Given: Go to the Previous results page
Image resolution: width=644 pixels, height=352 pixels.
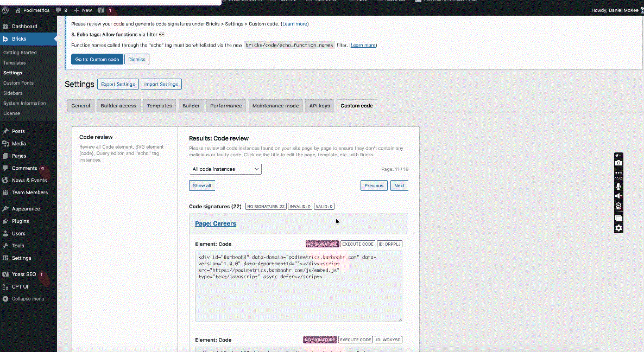Looking at the screenshot, I should [374, 185].
